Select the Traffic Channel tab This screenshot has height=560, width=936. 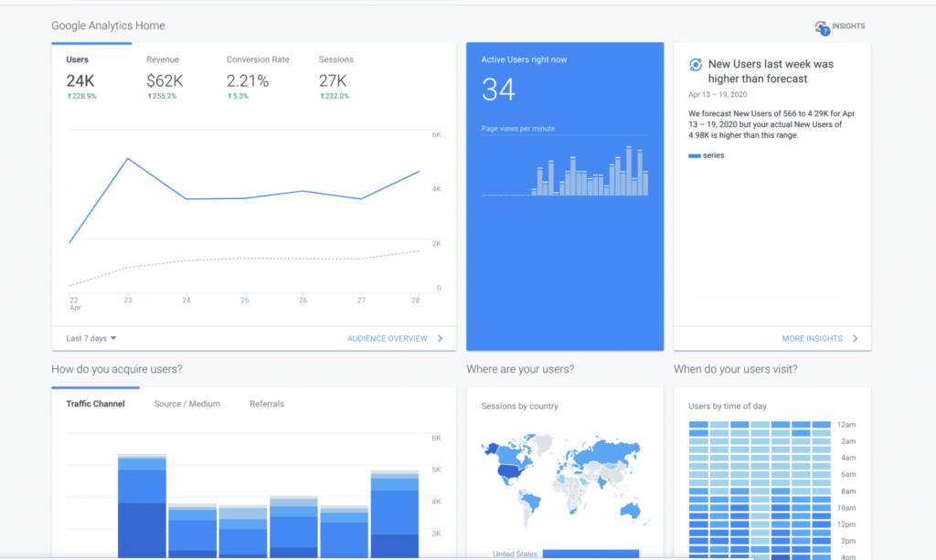click(x=96, y=404)
